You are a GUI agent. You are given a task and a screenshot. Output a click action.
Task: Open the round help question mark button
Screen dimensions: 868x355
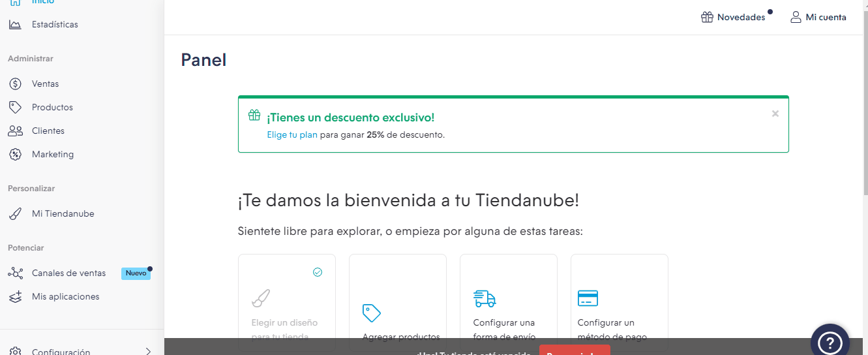[830, 341]
